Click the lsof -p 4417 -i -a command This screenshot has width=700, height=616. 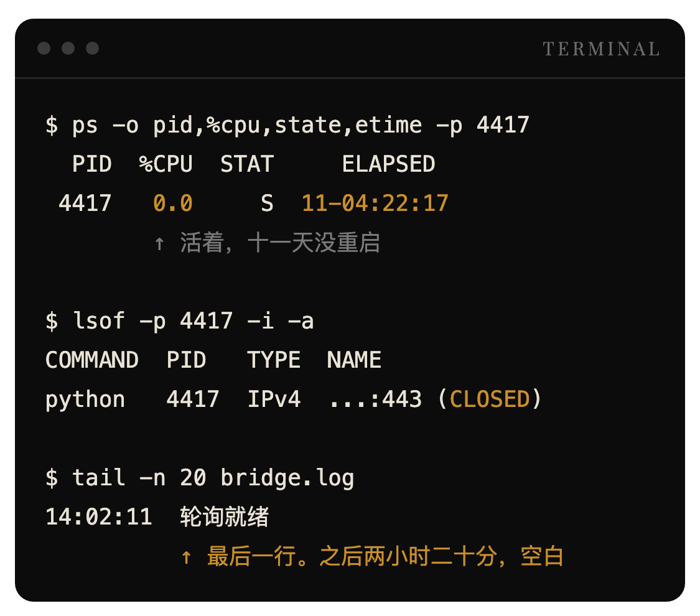(x=179, y=321)
